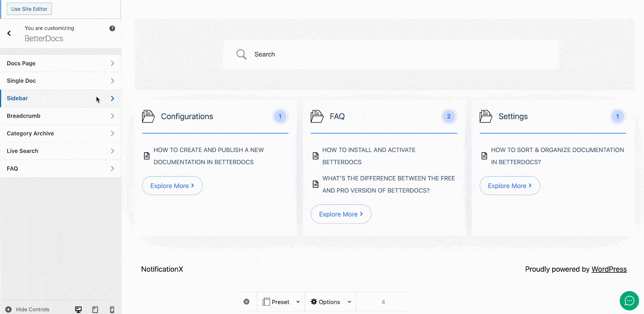This screenshot has height=314, width=644.
Task: Click the Configurations category folder icon
Action: tap(149, 116)
